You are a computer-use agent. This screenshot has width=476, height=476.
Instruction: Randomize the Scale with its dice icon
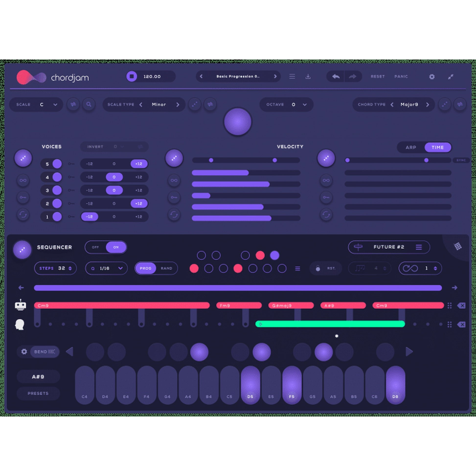(x=73, y=104)
